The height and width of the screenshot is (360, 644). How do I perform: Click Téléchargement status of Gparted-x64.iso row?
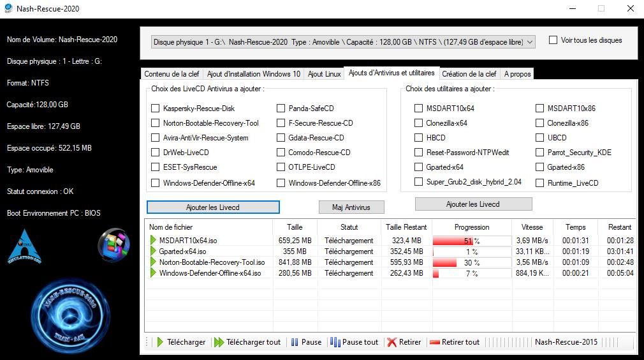[x=349, y=251]
